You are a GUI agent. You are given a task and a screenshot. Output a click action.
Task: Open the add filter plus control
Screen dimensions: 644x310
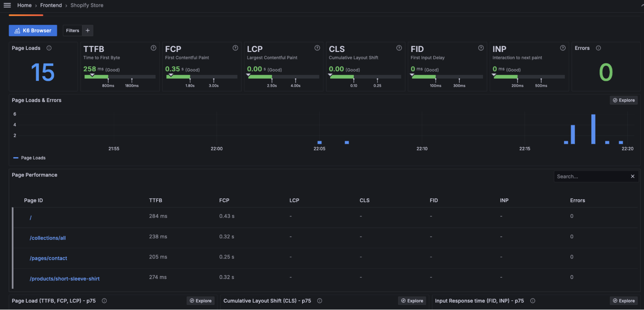click(87, 30)
